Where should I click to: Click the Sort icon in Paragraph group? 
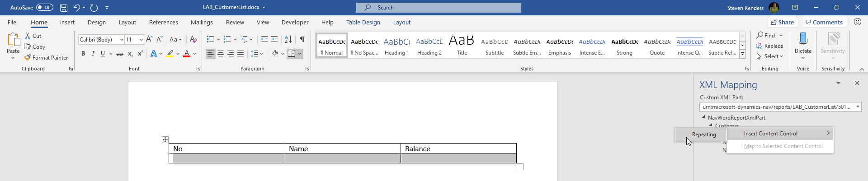(x=288, y=40)
